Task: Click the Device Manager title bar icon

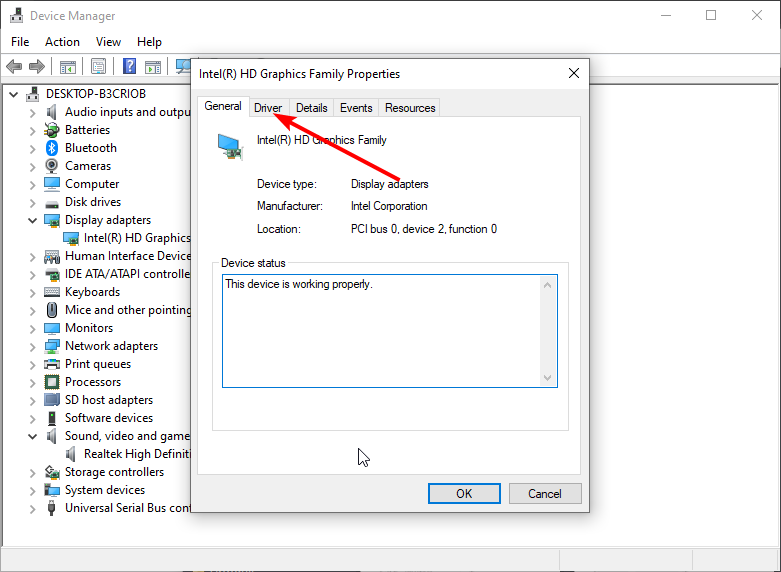Action: [x=16, y=15]
